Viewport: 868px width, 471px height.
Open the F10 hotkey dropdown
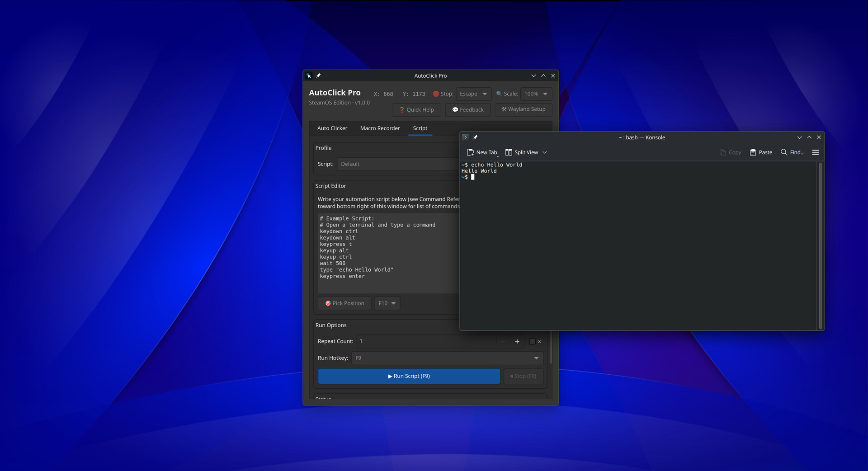(387, 303)
